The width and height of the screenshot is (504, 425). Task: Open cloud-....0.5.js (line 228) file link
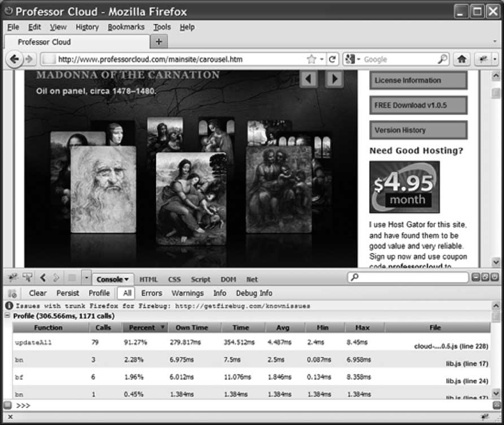click(x=451, y=346)
